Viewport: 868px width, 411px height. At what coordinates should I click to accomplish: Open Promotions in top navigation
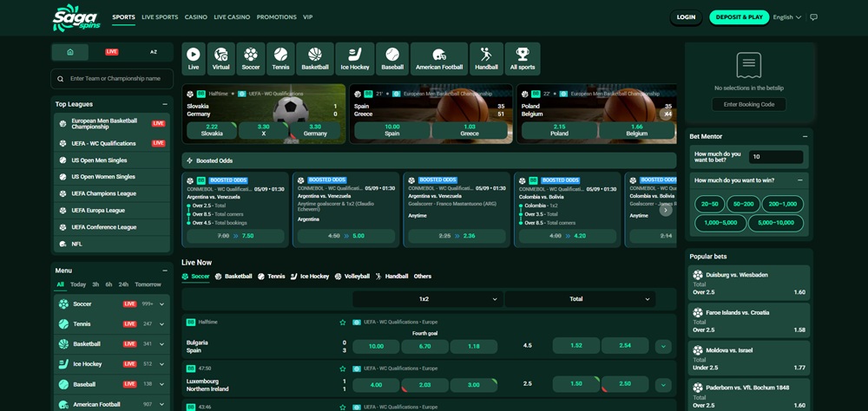click(277, 17)
